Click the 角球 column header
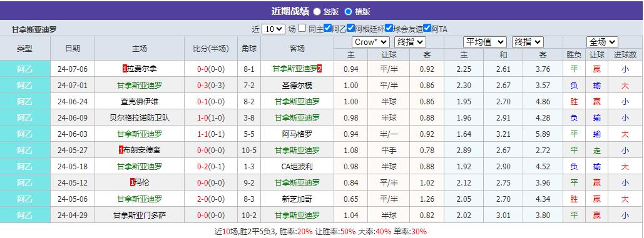644x238 pixels. [249, 48]
